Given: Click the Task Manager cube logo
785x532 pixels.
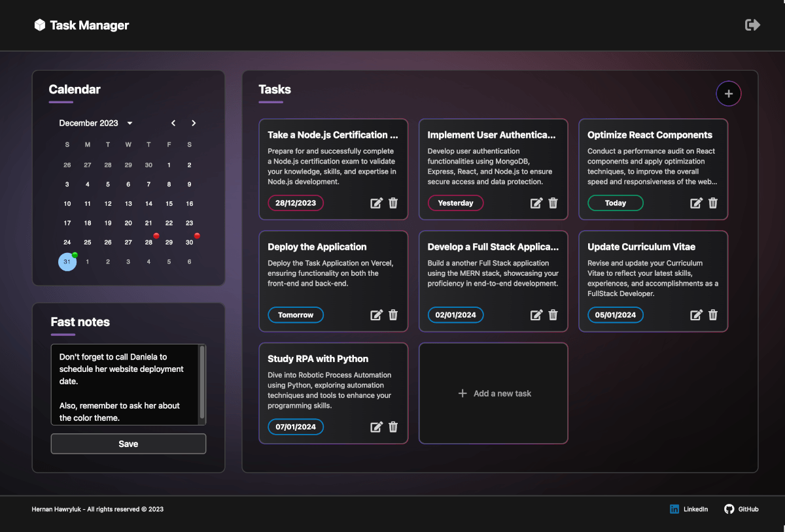Looking at the screenshot, I should [x=40, y=25].
